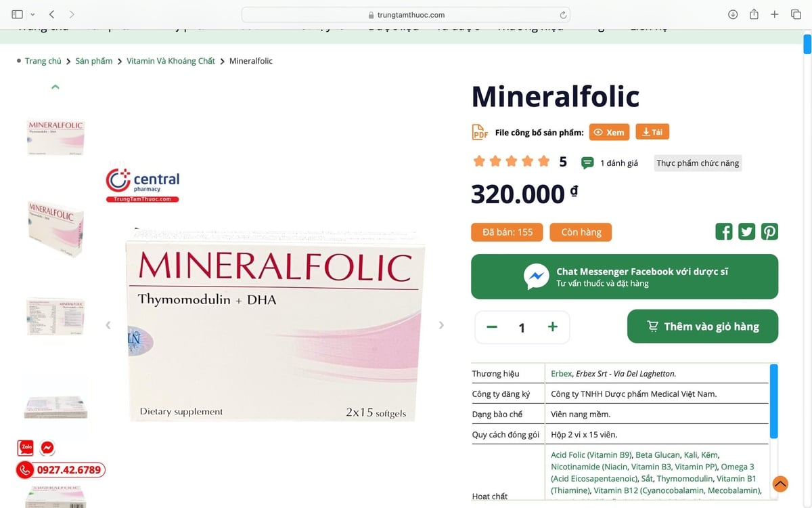
Task: Open Erbex brand link
Action: tap(561, 374)
